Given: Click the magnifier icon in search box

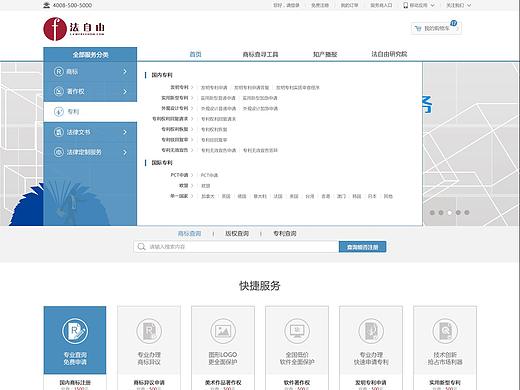Looking at the screenshot, I should tap(141, 247).
